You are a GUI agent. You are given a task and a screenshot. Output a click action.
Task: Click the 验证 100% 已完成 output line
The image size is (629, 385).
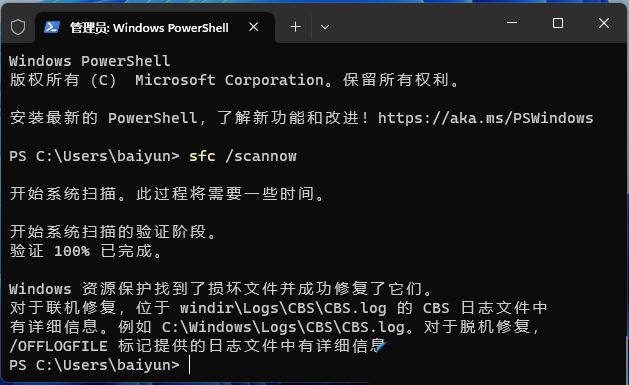(x=86, y=251)
